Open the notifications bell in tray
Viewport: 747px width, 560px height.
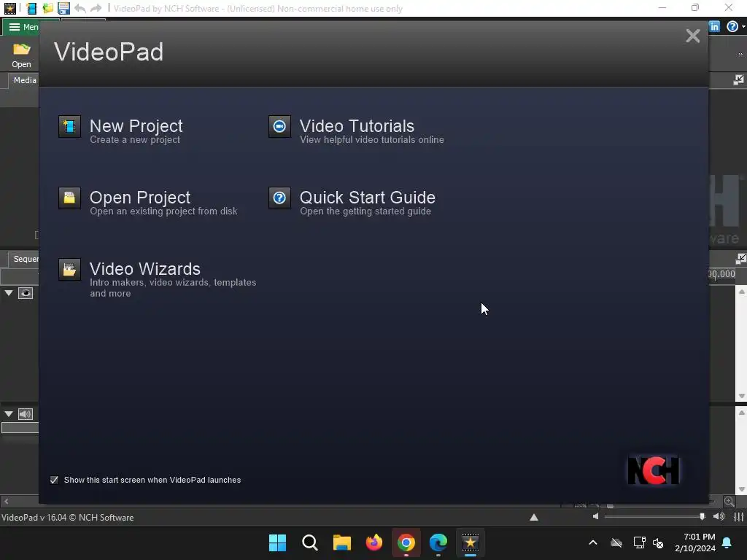coord(727,542)
